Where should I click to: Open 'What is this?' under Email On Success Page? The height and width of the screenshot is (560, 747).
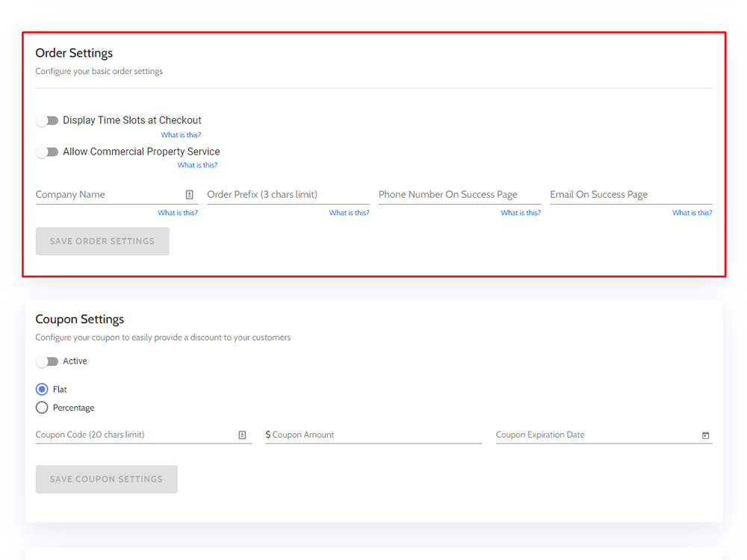pyautogui.click(x=692, y=213)
